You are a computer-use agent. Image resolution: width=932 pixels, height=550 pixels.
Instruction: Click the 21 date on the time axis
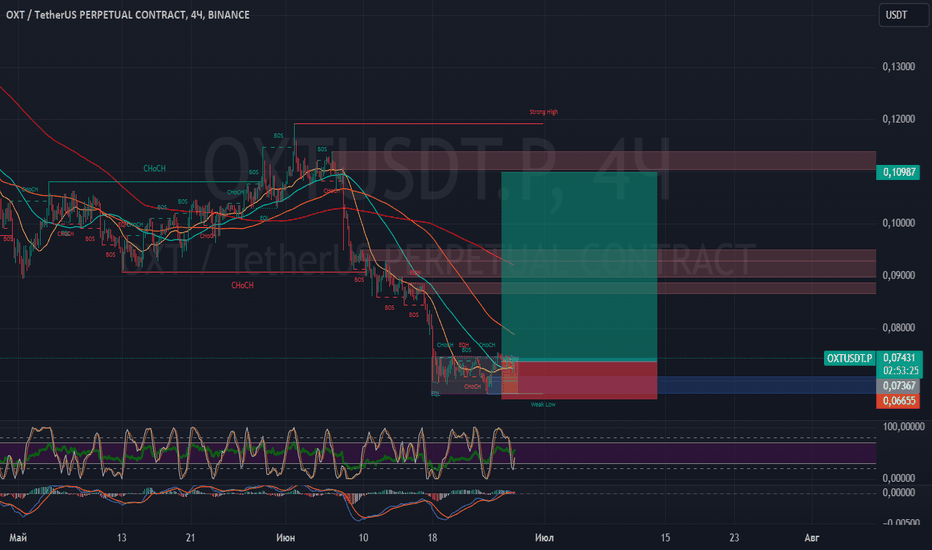(190, 538)
